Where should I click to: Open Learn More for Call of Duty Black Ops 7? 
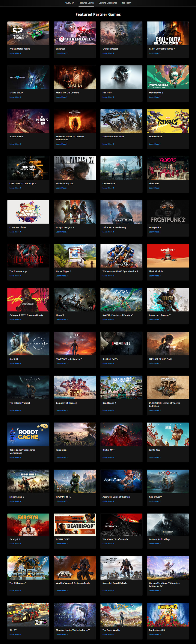(155, 53)
